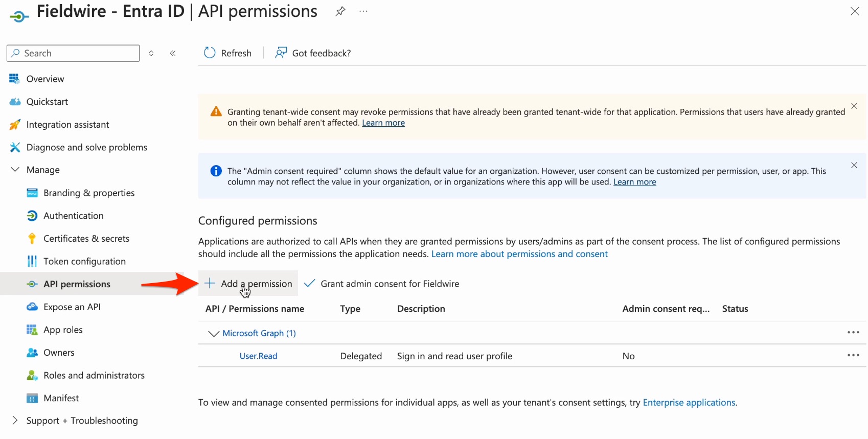Select API permissions in sidebar
868x439 pixels.
point(77,284)
